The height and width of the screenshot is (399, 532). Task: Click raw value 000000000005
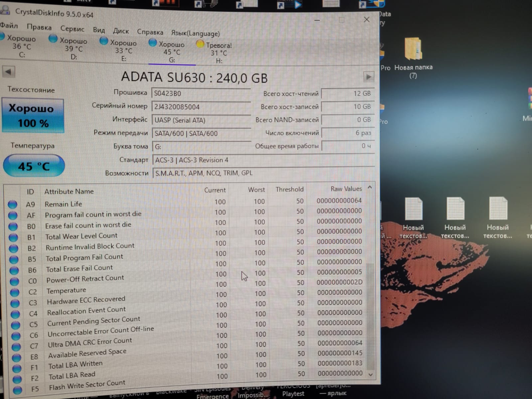(339, 272)
